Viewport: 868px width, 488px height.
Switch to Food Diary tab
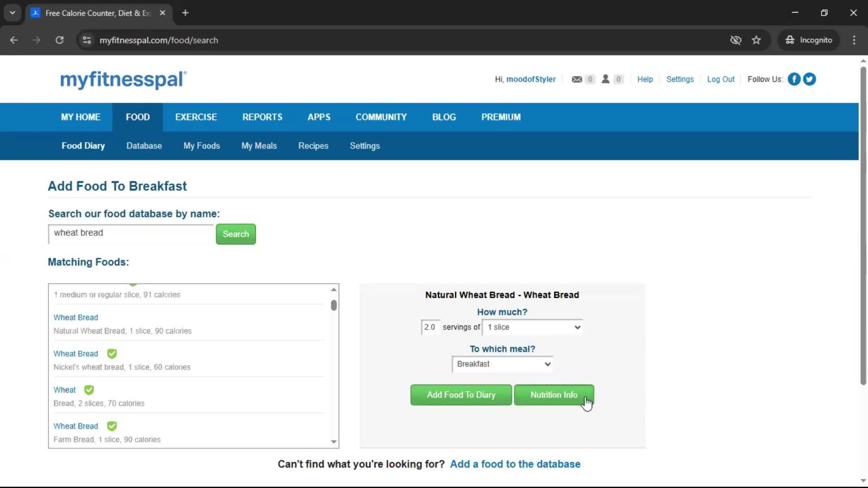point(83,146)
